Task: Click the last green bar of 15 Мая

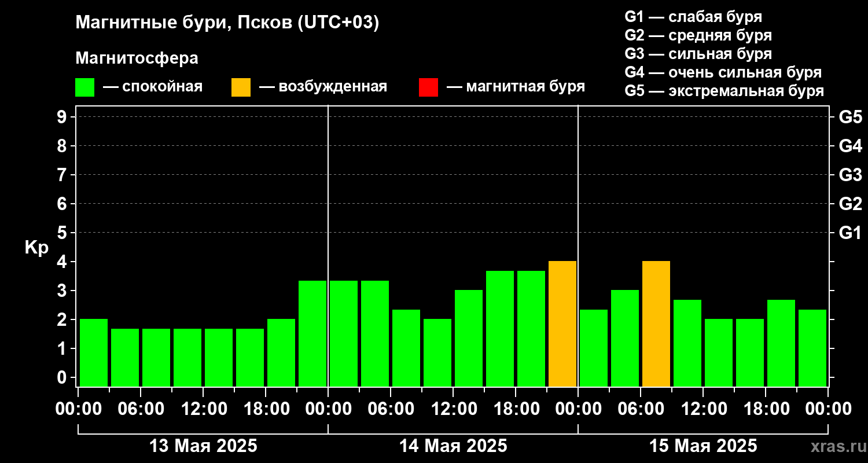Action: point(812,347)
